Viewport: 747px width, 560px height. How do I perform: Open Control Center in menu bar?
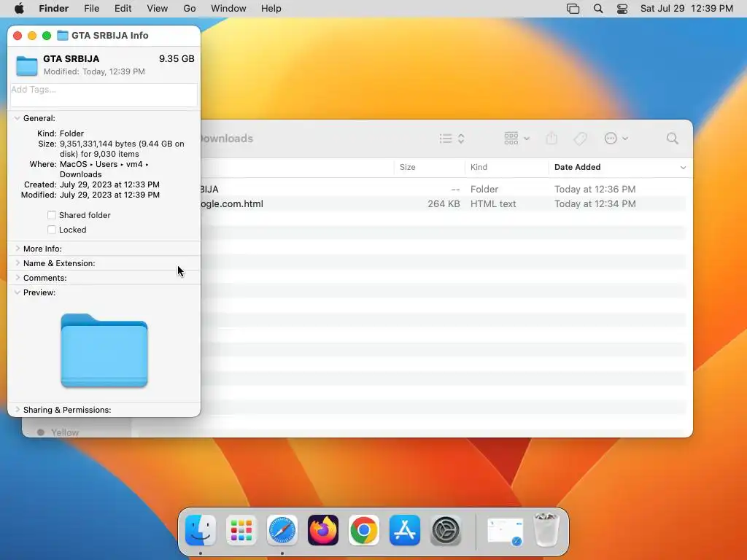coord(622,9)
